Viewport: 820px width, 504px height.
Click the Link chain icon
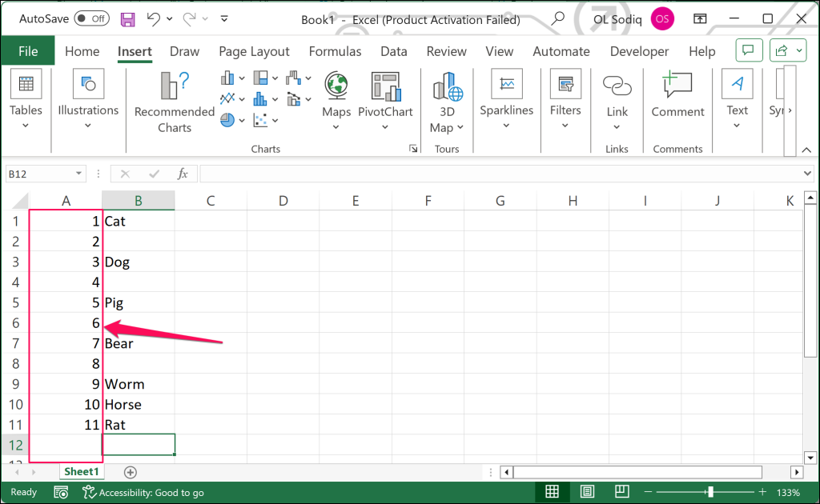pos(617,86)
